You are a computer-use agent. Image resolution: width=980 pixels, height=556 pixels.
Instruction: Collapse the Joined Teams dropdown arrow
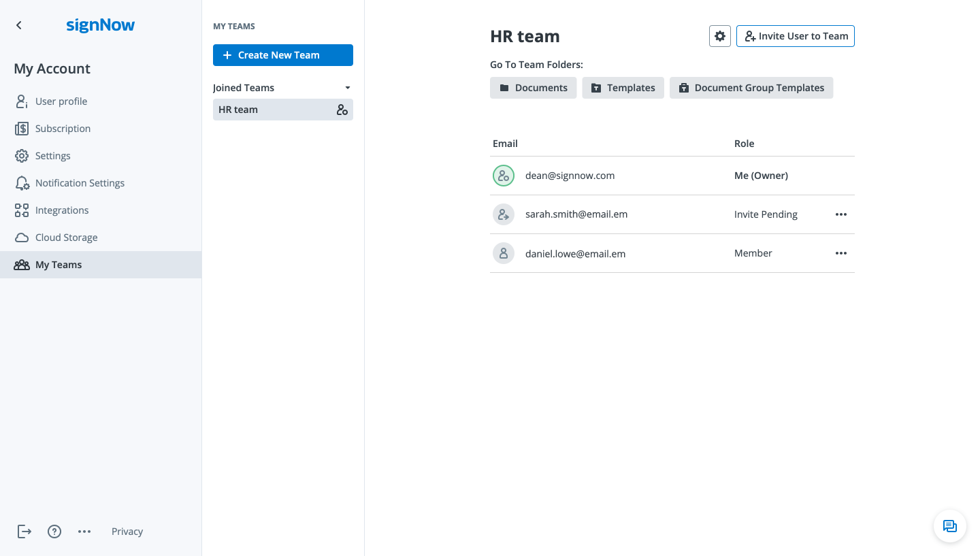click(348, 88)
